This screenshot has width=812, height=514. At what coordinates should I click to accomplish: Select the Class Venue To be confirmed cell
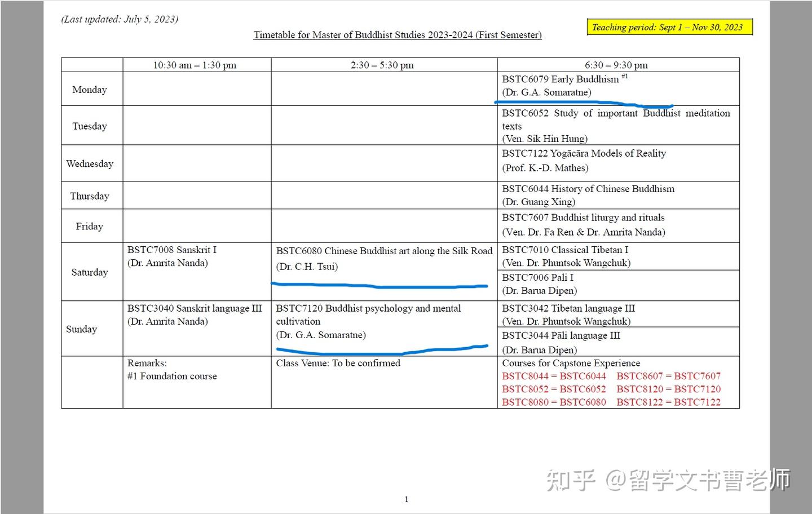[x=338, y=363]
